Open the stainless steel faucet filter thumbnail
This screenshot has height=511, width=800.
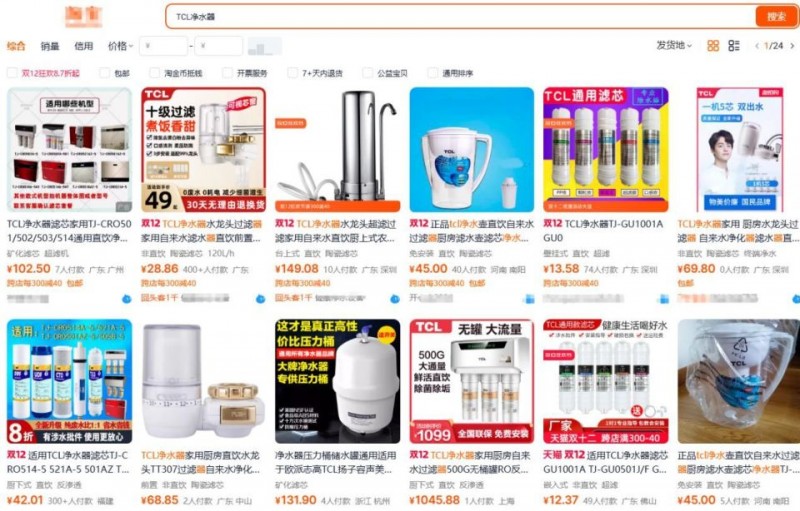[337, 149]
